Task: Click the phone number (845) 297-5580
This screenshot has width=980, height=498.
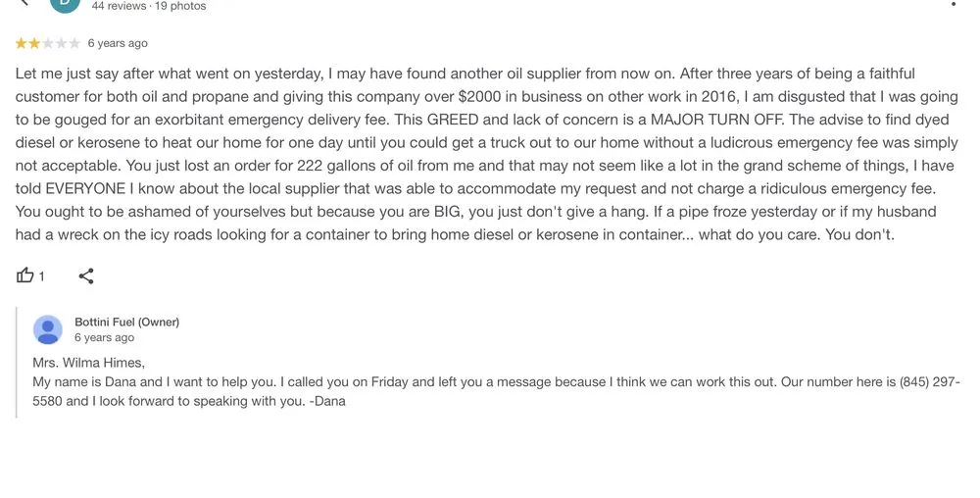Action: point(929,381)
